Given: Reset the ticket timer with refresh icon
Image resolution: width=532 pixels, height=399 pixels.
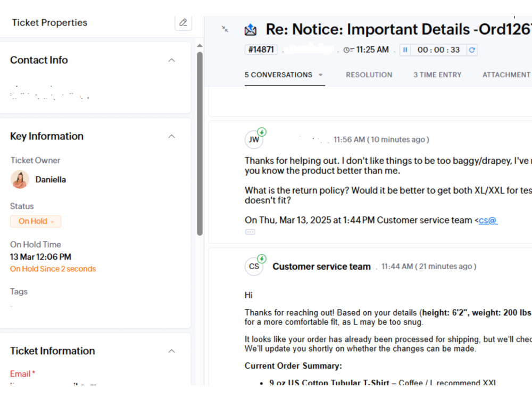Looking at the screenshot, I should [472, 50].
